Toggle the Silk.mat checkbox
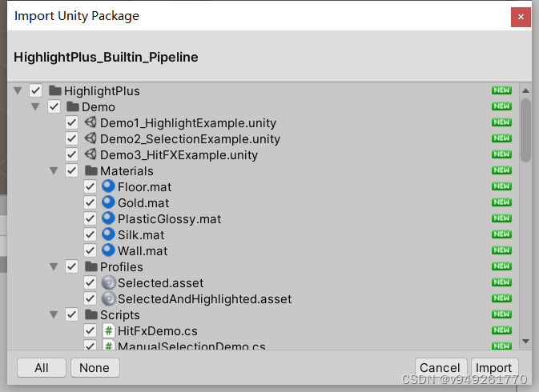539x392 pixels. click(90, 234)
